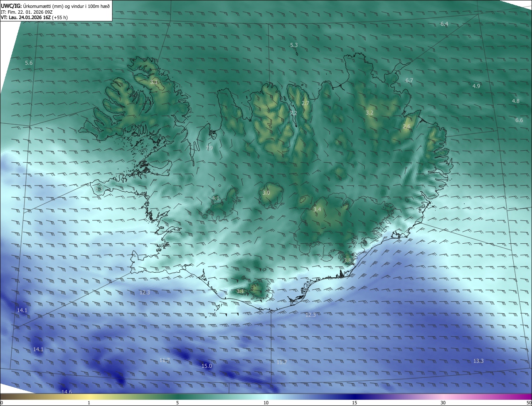
Task: Click the '6.6' value label
Action: coord(519,120)
